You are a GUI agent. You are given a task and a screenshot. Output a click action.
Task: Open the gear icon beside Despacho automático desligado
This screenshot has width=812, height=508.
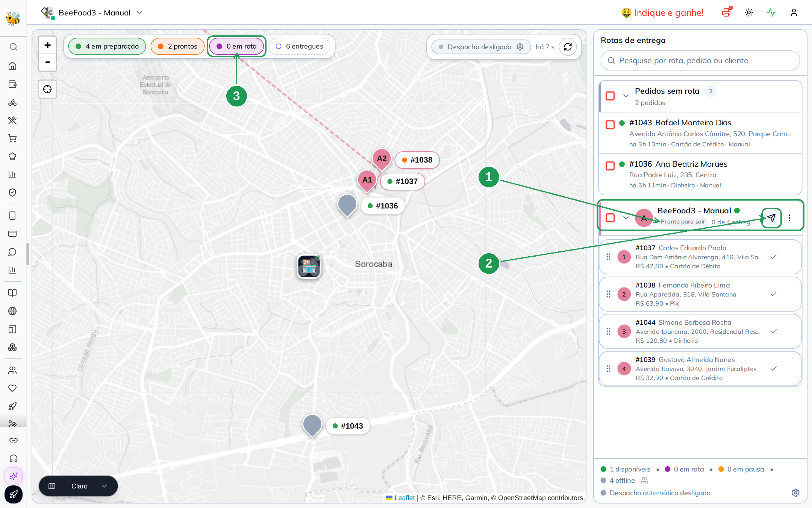(795, 493)
